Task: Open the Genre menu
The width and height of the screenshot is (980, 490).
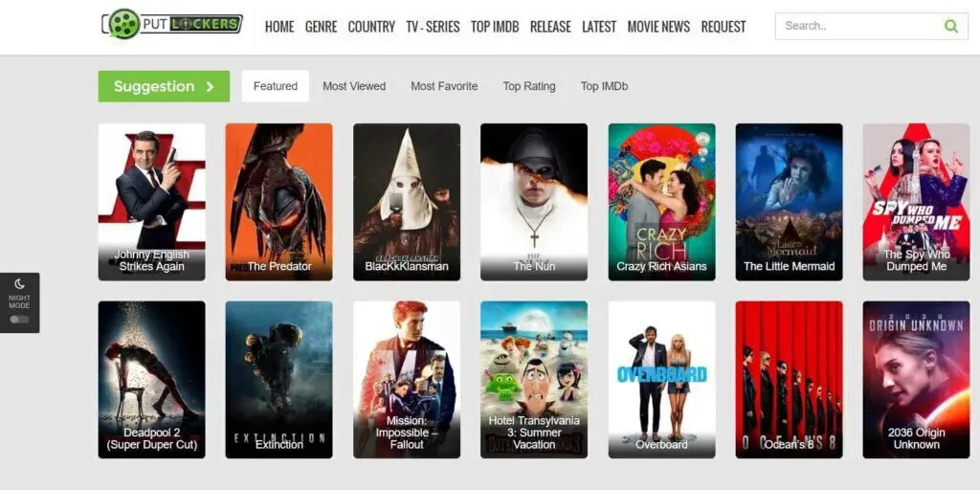Action: pyautogui.click(x=322, y=27)
